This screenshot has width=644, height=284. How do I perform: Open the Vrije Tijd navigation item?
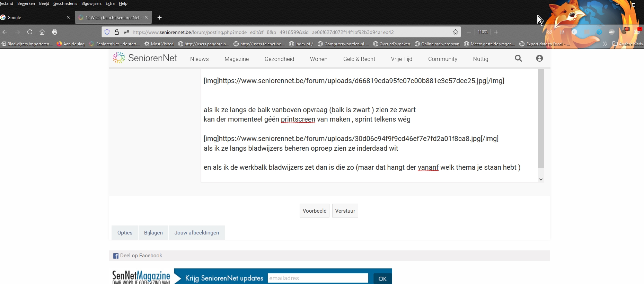[402, 59]
